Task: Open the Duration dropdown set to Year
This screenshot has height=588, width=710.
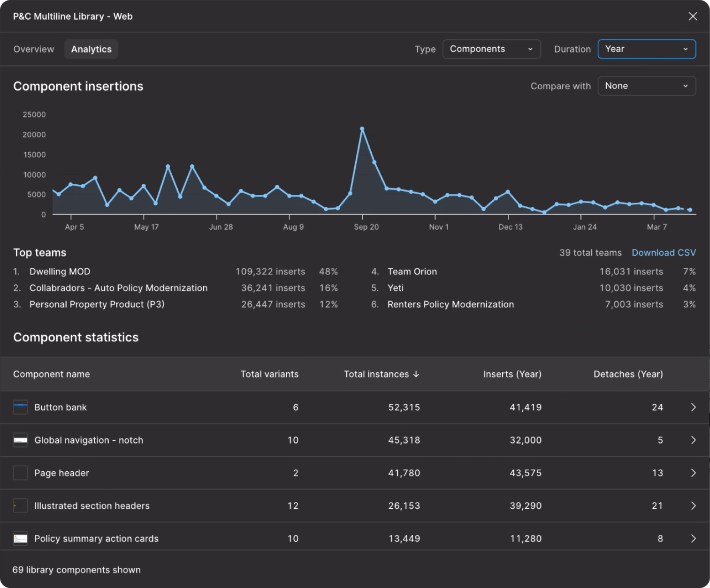Action: click(x=646, y=49)
